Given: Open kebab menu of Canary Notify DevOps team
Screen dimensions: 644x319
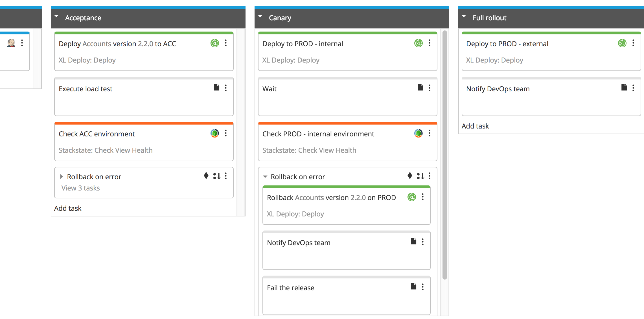Looking at the screenshot, I should (423, 242).
